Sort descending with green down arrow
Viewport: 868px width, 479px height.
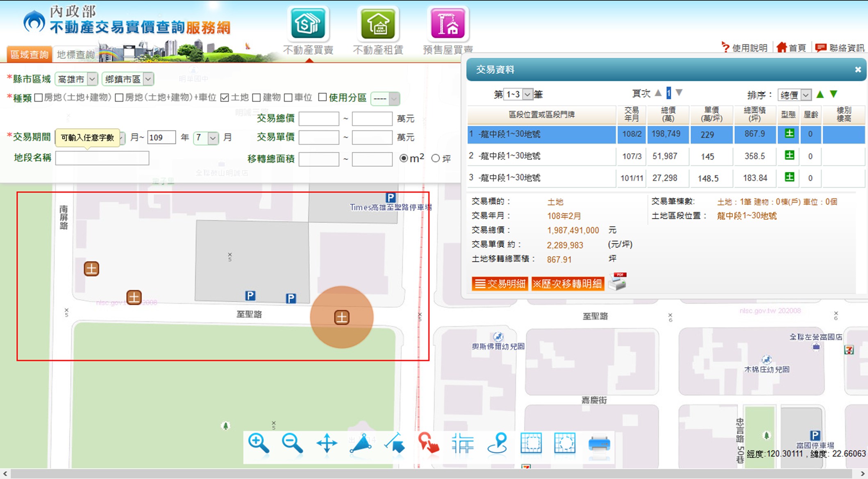[834, 94]
